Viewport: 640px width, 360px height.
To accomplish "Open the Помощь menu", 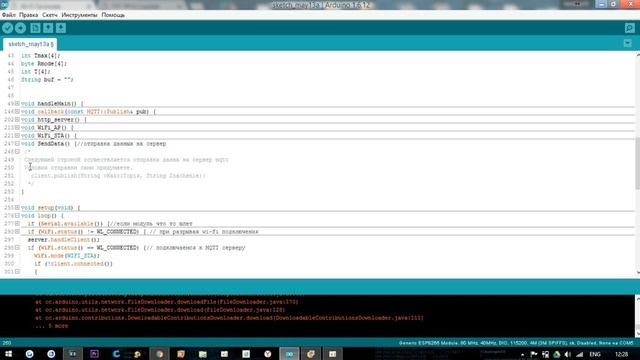I will (113, 15).
